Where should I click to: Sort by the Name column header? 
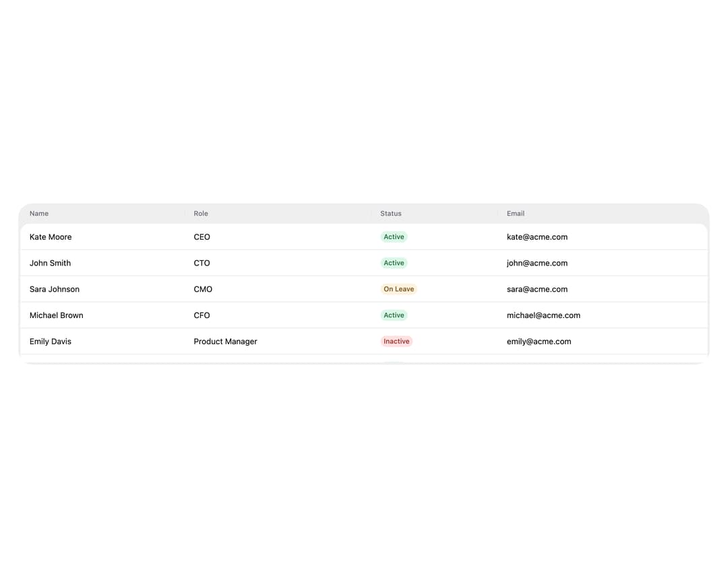[39, 214]
